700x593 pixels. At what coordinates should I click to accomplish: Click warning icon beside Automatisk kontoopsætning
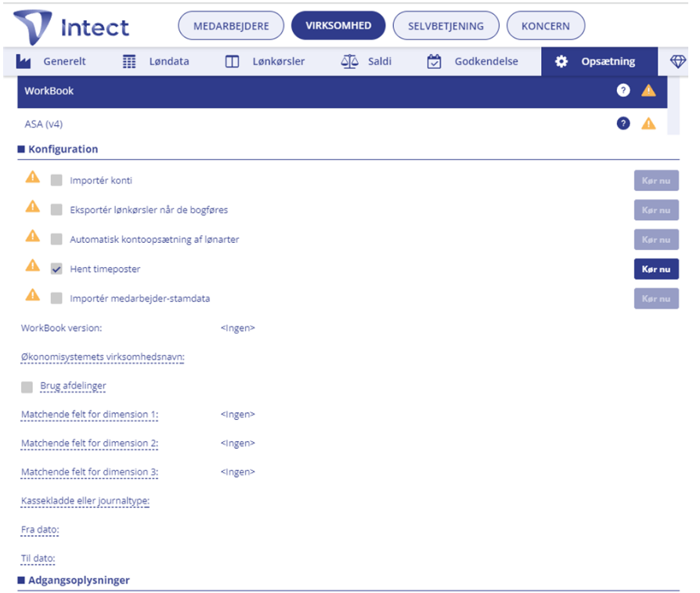tap(33, 237)
